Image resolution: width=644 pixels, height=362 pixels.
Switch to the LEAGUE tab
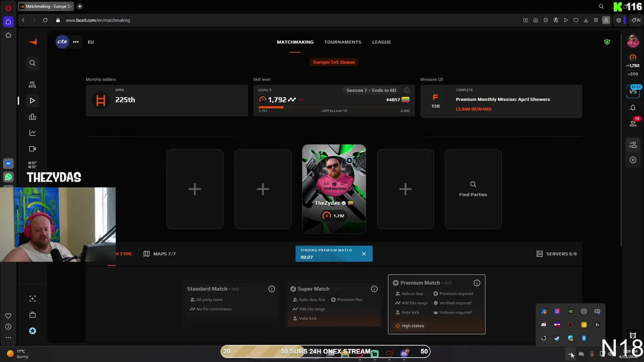click(x=381, y=42)
